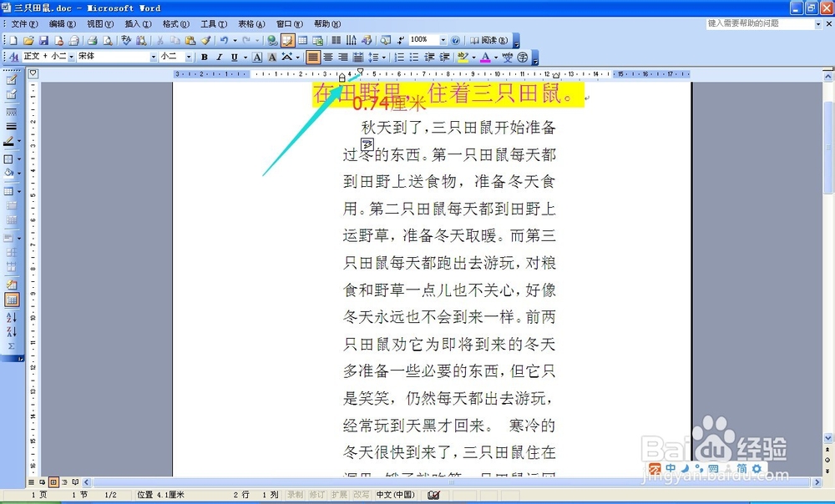The image size is (835, 504).
Task: Expand the line spacing dropdown arrow
Action: click(x=383, y=57)
